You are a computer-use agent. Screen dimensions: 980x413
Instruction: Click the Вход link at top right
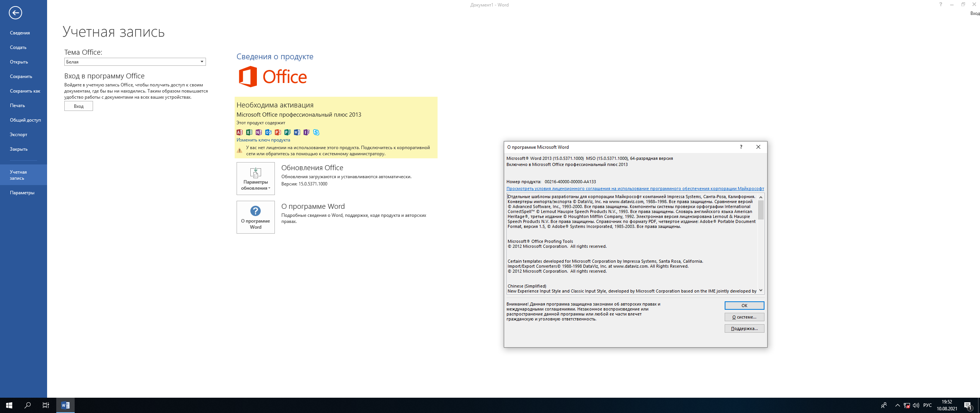coord(975,13)
